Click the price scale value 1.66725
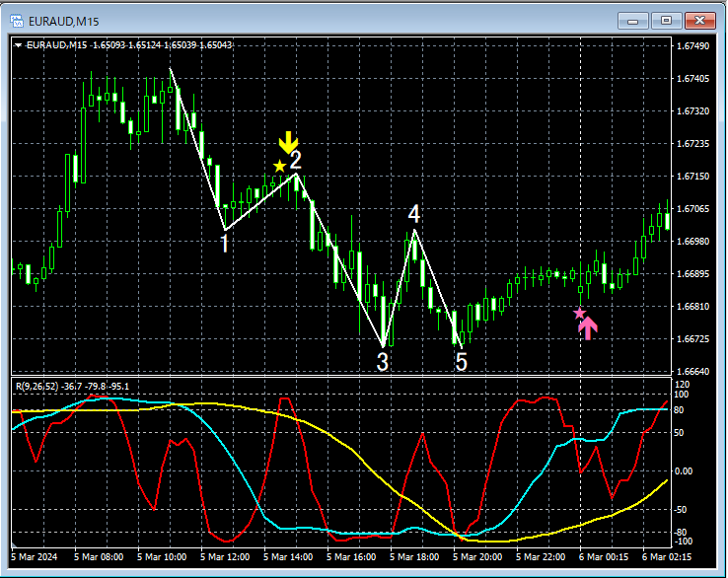728x578 pixels. [x=693, y=338]
